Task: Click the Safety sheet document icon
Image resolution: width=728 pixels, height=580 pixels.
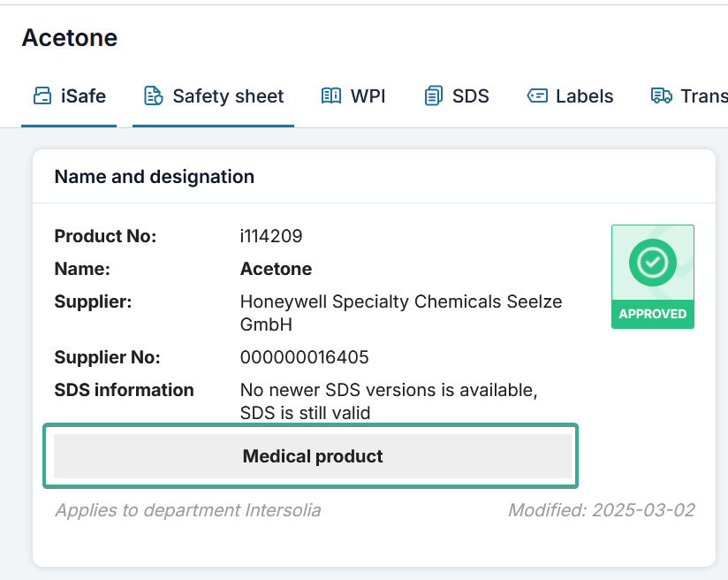Action: (154, 96)
